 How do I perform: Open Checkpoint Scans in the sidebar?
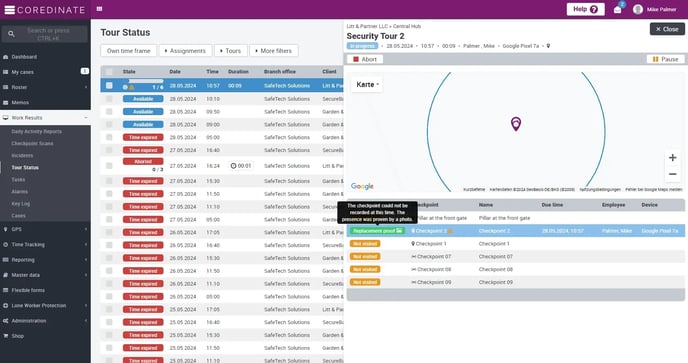pyautogui.click(x=32, y=144)
